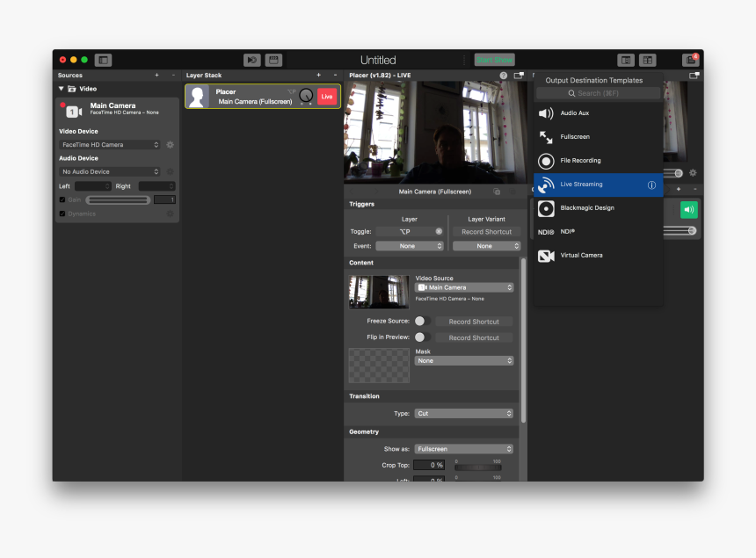Remove the layer with the Layer Stack minus
756x558 pixels.
tap(336, 76)
